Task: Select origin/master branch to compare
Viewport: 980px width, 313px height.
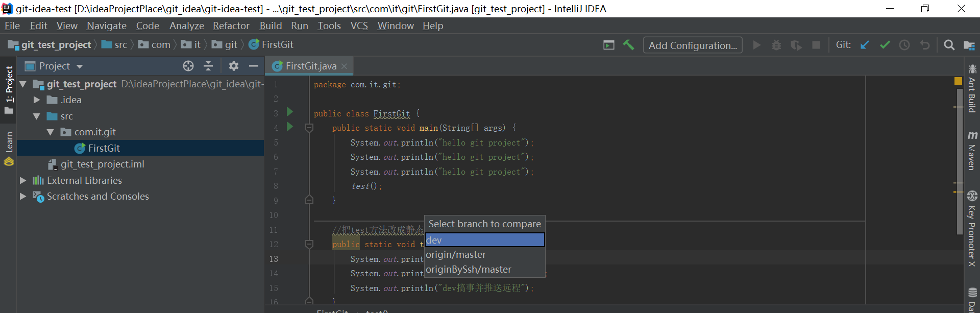Action: pos(485,254)
